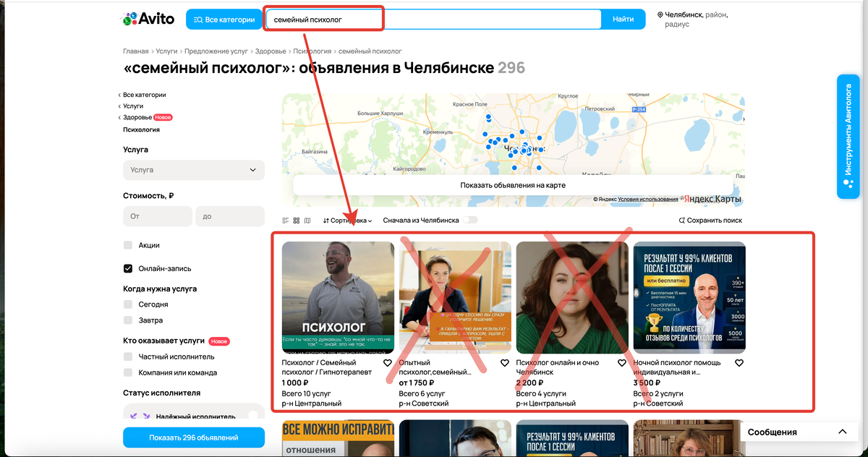Check Частный исполнитель
Screen dimensions: 868x457
(x=128, y=356)
